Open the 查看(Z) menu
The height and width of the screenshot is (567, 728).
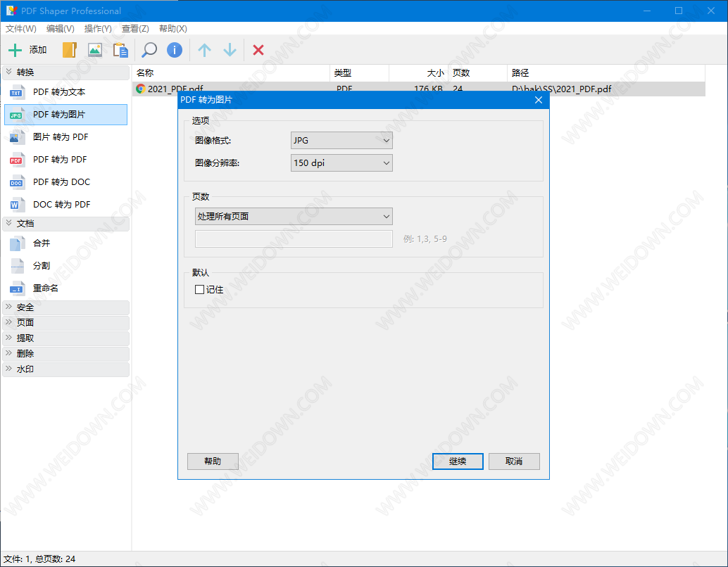pyautogui.click(x=135, y=29)
